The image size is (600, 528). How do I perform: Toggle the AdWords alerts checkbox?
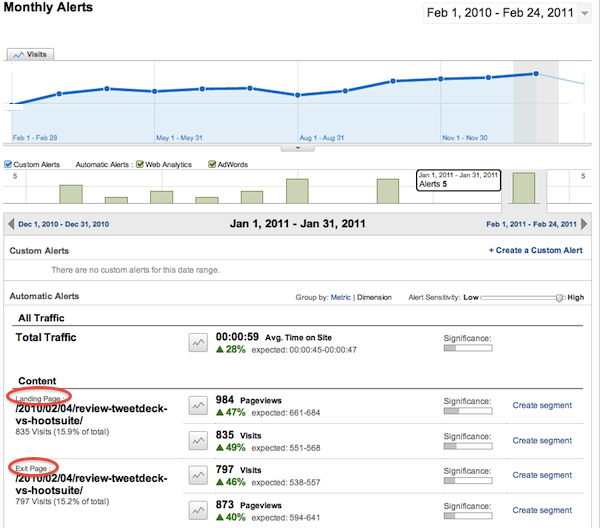(212, 164)
